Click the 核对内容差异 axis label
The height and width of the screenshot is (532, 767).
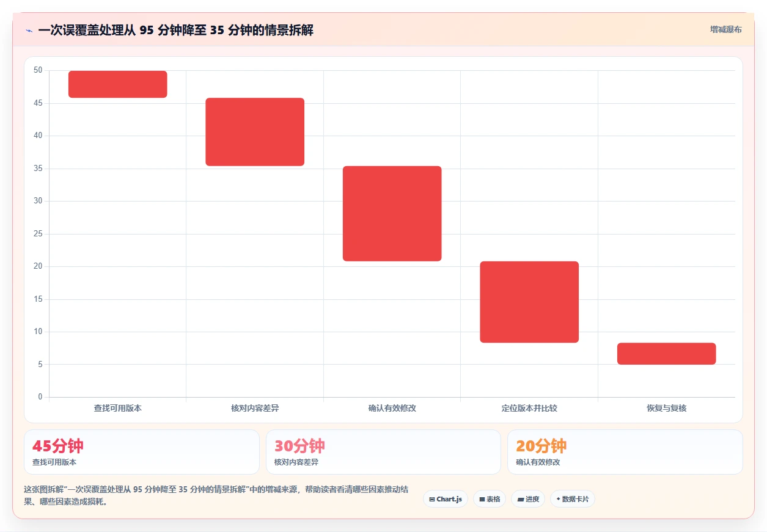255,408
